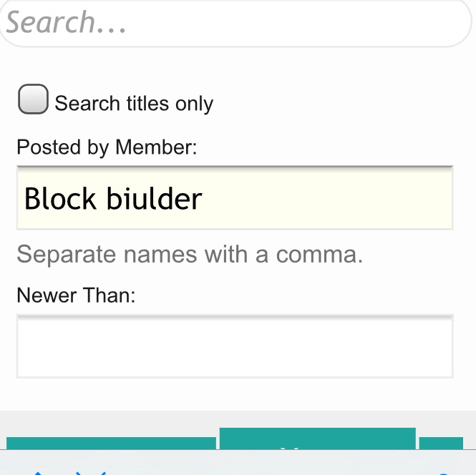Screen dimensions: 476x475
Task: Select the wide left teal tab
Action: (111, 443)
